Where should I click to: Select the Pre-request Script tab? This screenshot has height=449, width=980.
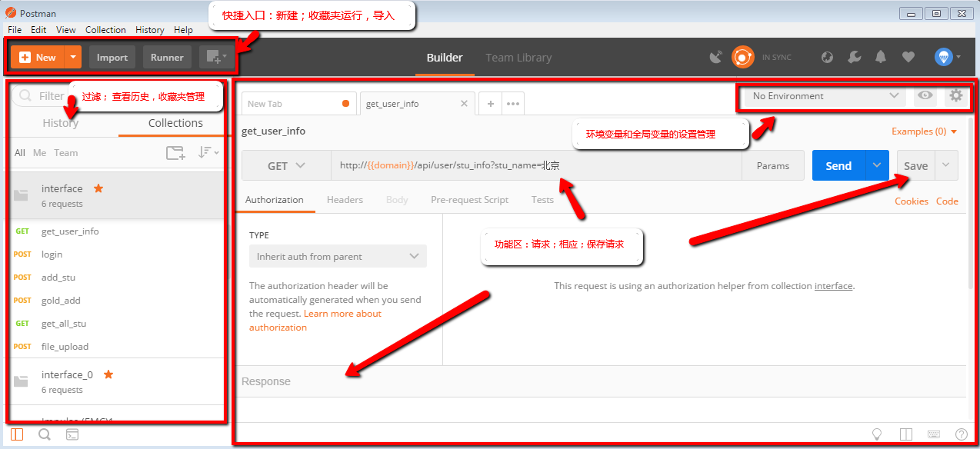[469, 200]
